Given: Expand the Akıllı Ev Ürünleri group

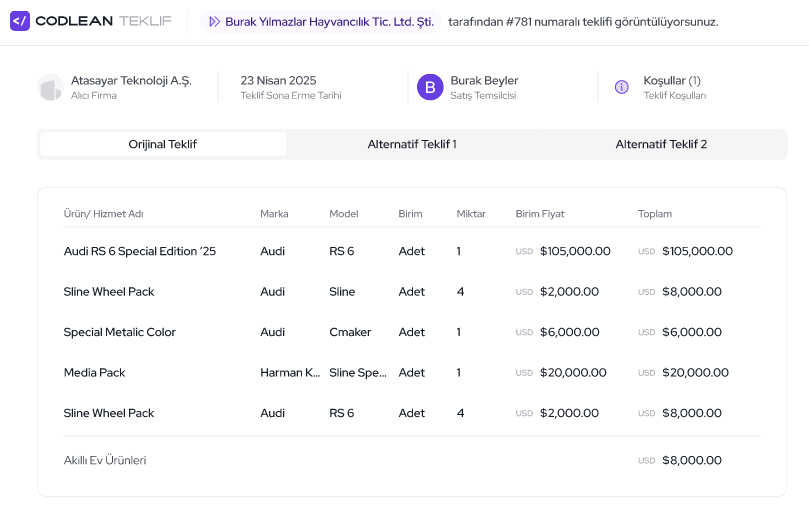Looking at the screenshot, I should point(105,460).
